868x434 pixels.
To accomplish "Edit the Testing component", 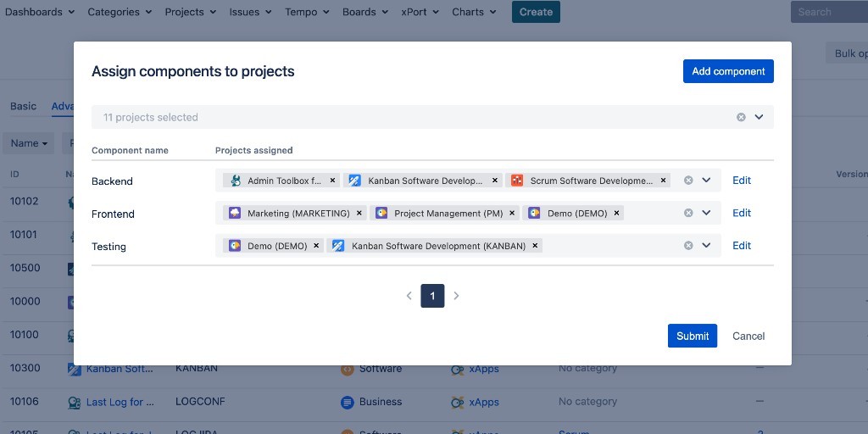I will coord(742,246).
